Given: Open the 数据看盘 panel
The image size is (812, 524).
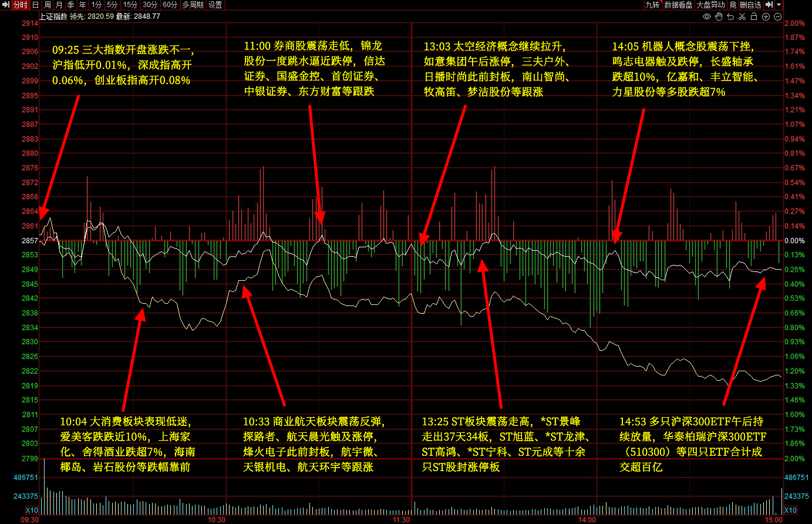Looking at the screenshot, I should coord(679,5).
